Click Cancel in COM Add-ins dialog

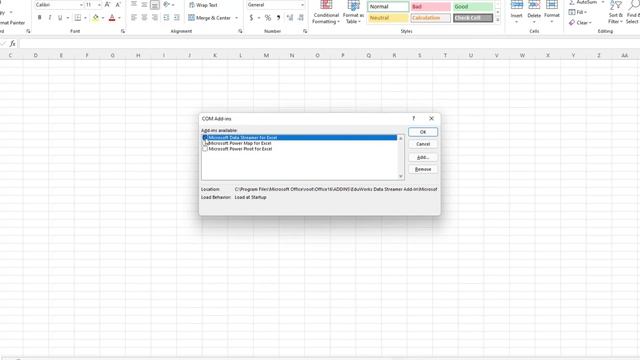423,144
